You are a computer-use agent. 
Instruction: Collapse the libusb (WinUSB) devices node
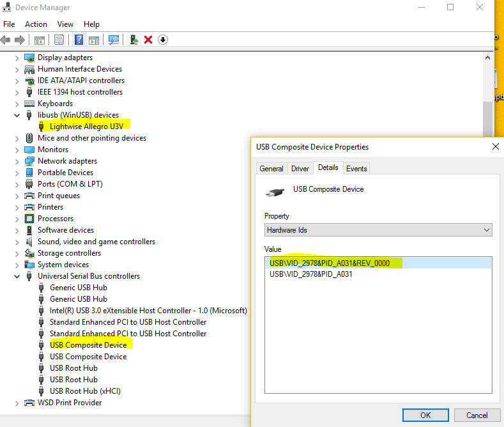pos(17,115)
